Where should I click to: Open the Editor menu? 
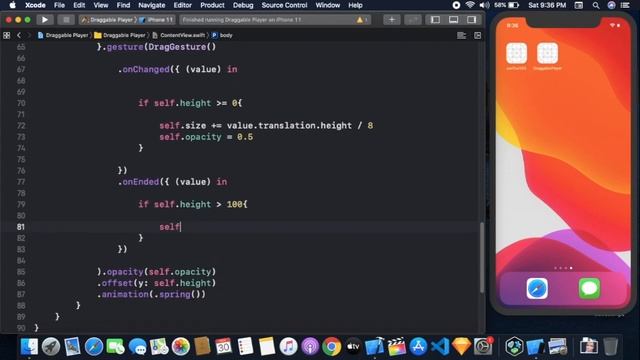click(182, 5)
